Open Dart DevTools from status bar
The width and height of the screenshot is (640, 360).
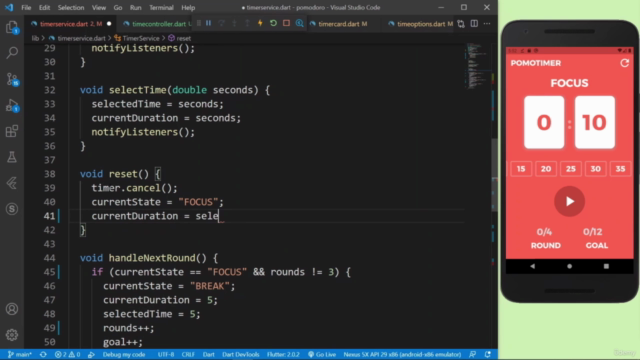pos(241,354)
